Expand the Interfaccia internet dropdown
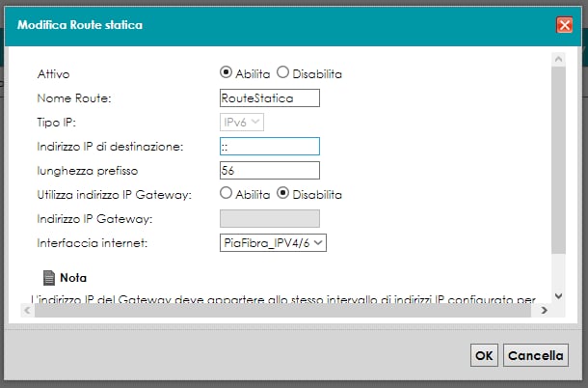 point(274,243)
